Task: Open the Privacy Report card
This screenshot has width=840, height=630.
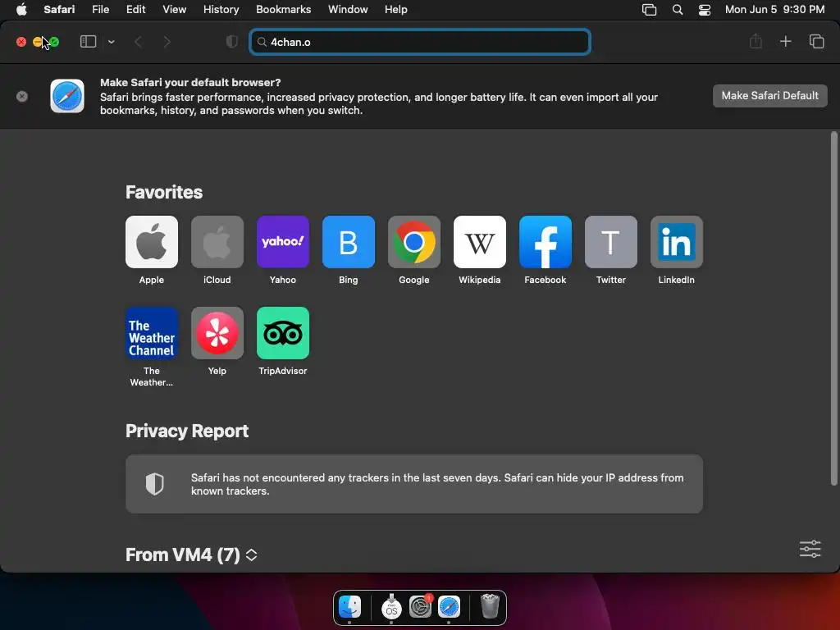Action: [414, 484]
